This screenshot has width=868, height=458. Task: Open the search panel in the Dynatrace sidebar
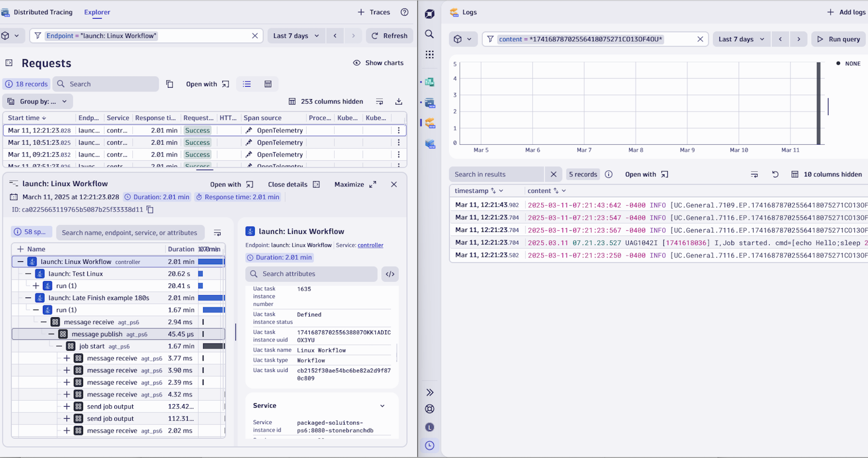430,34
